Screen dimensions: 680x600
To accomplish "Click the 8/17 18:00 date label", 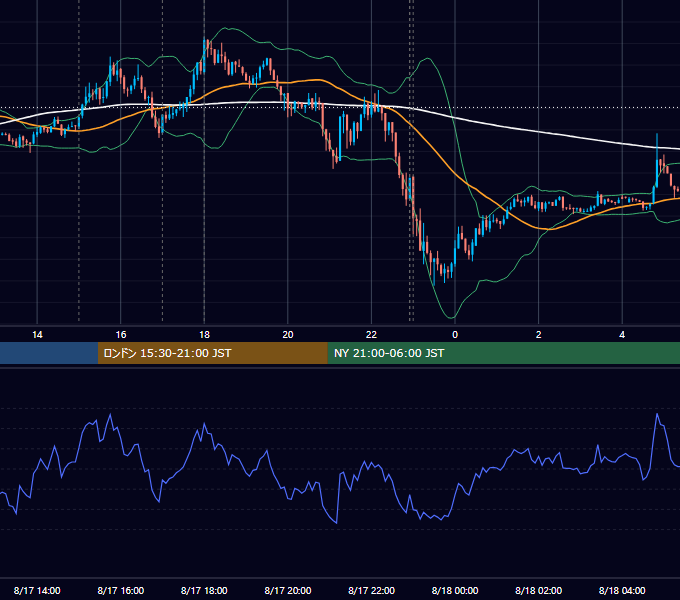I will [x=204, y=590].
